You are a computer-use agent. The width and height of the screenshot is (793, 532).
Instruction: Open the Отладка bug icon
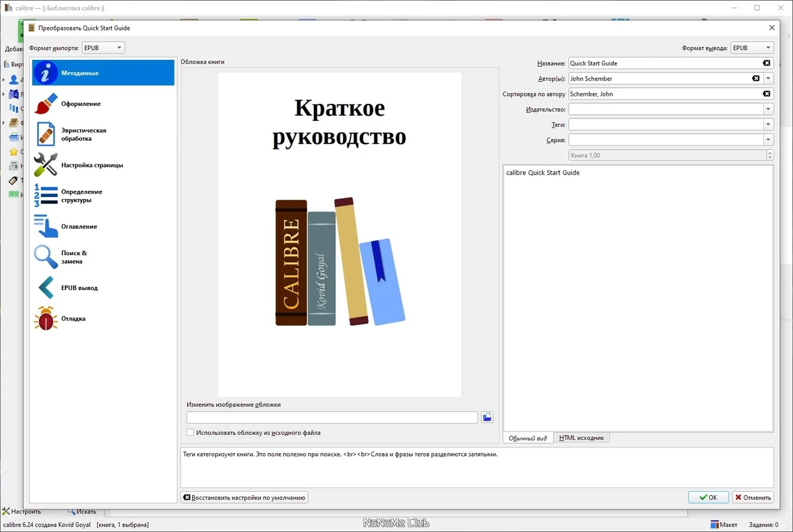tap(46, 319)
